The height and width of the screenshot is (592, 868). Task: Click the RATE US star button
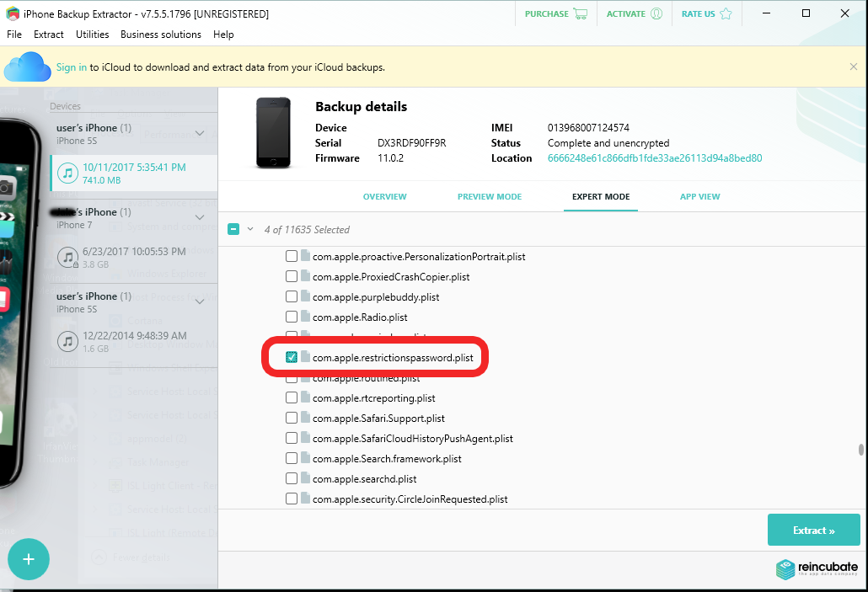pos(707,13)
